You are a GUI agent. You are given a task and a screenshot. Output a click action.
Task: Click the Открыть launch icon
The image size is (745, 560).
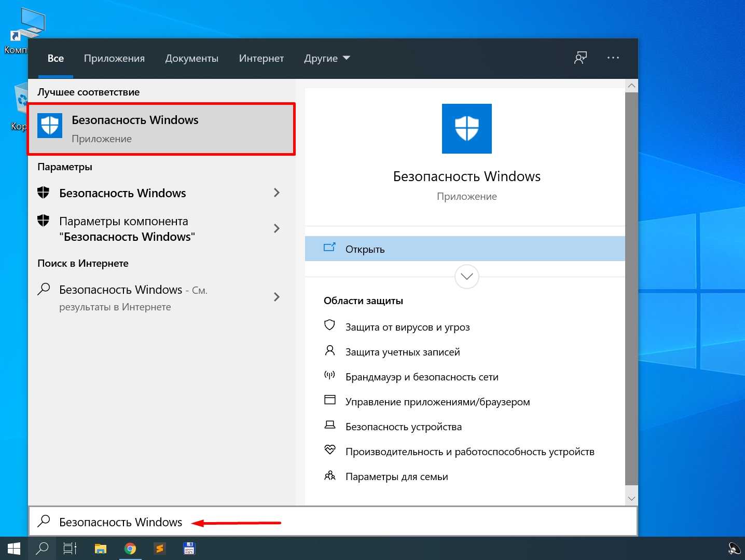click(x=329, y=248)
